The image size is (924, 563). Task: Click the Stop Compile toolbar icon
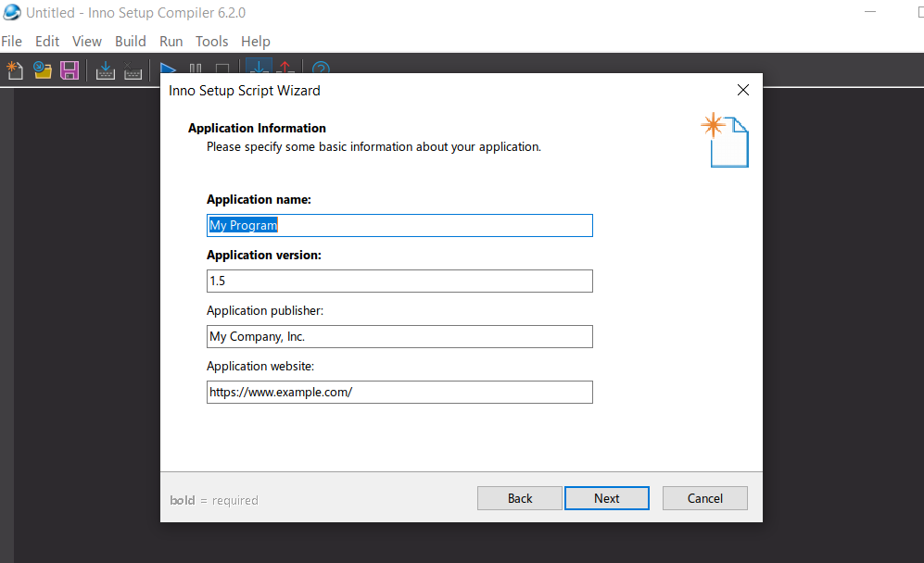pyautogui.click(x=133, y=70)
